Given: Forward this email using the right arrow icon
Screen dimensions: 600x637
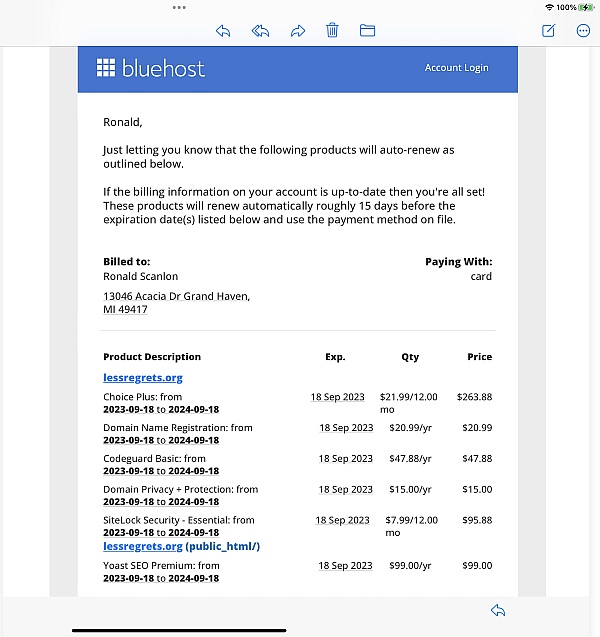Looking at the screenshot, I should 297,31.
